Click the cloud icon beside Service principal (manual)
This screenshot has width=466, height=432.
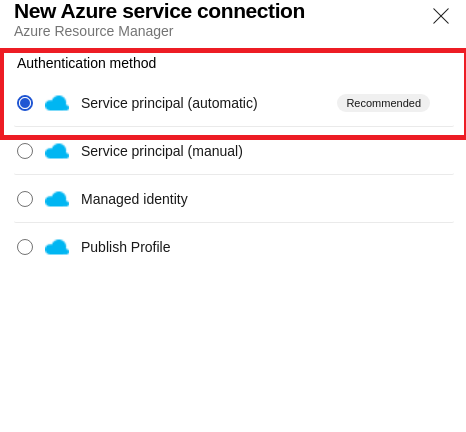pos(57,151)
